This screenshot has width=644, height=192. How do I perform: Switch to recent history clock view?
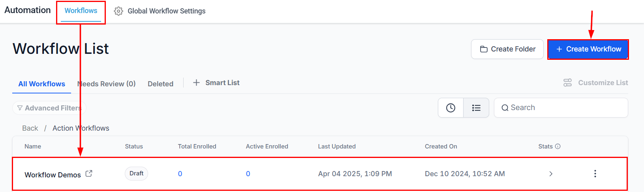[x=451, y=108]
